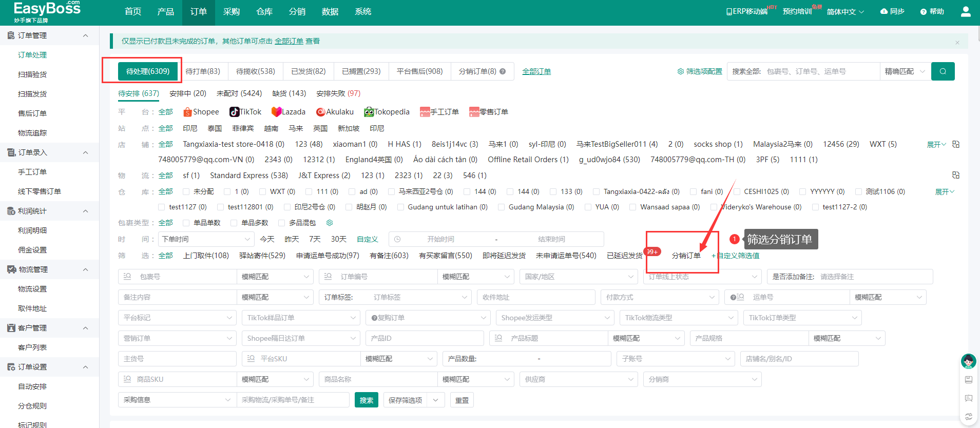Click the 全部订单 link

536,71
